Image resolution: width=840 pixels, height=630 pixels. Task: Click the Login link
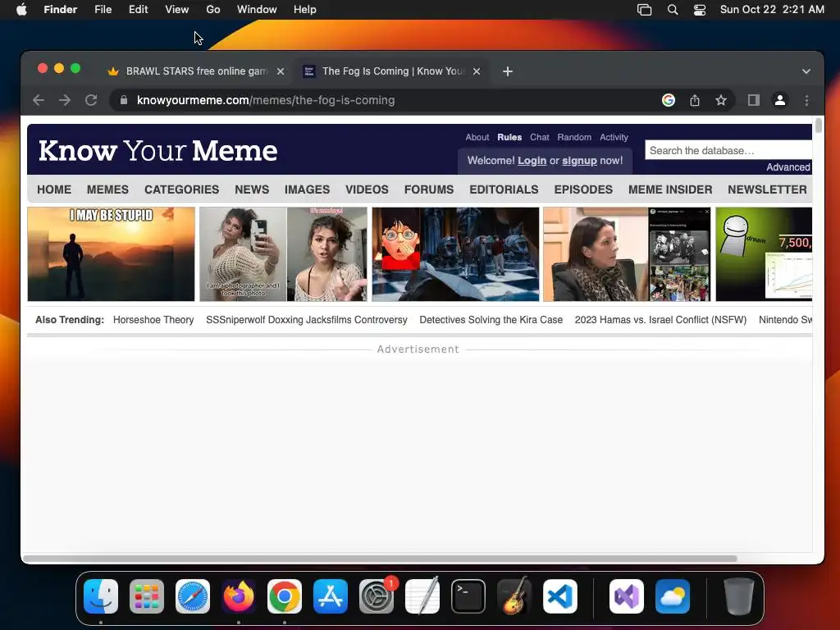532,161
